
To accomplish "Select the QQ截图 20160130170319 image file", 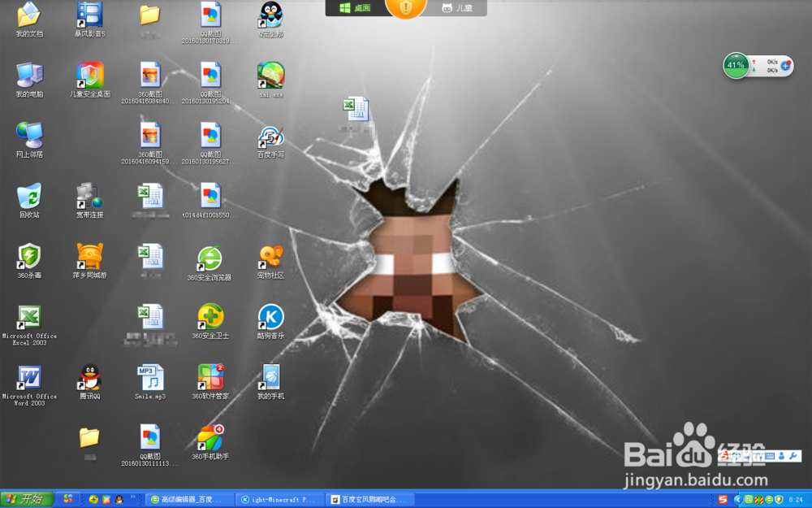I will [x=210, y=23].
